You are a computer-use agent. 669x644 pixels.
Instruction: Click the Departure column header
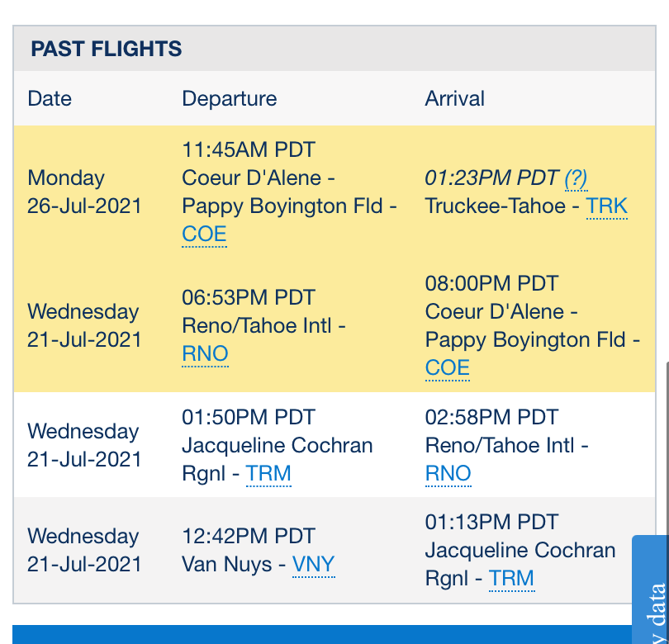click(230, 99)
